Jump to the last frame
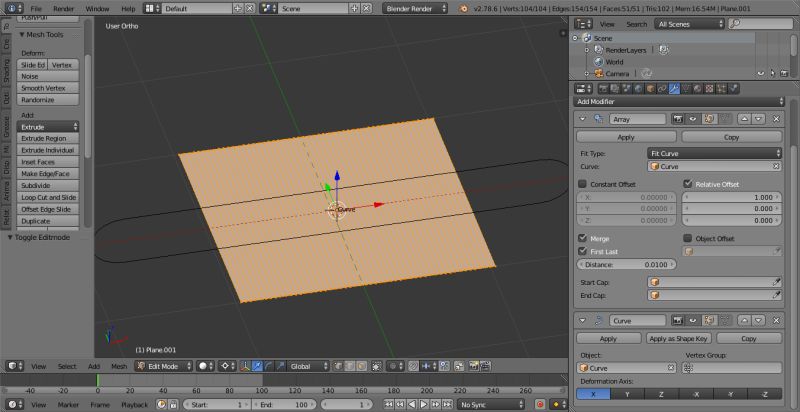This screenshot has height=412, width=800. pyautogui.click(x=447, y=404)
